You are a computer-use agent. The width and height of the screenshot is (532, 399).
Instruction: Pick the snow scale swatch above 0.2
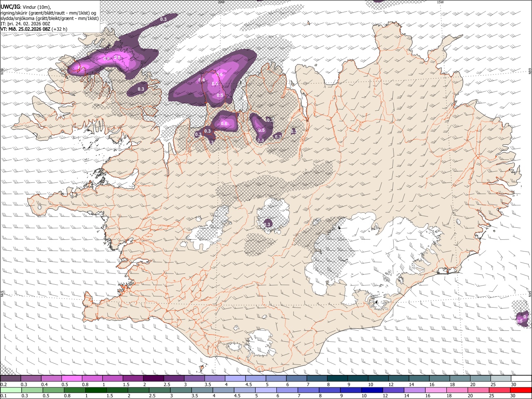10,379
